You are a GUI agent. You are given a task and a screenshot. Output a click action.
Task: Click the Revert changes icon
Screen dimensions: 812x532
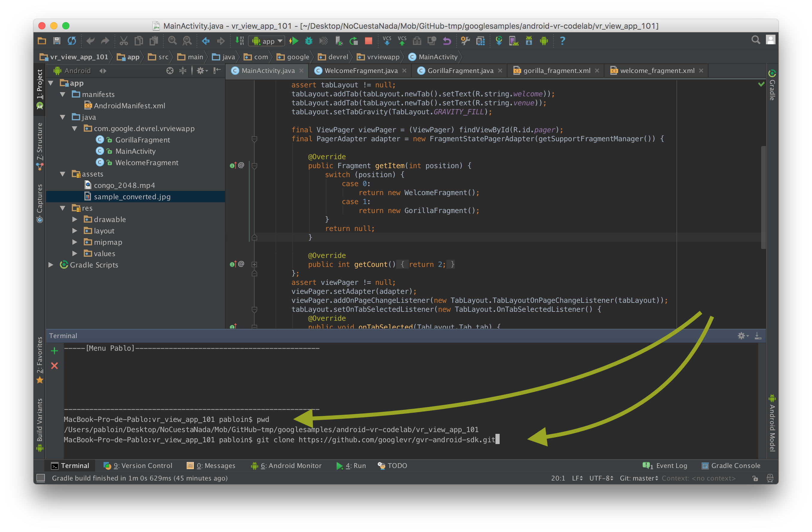click(447, 41)
